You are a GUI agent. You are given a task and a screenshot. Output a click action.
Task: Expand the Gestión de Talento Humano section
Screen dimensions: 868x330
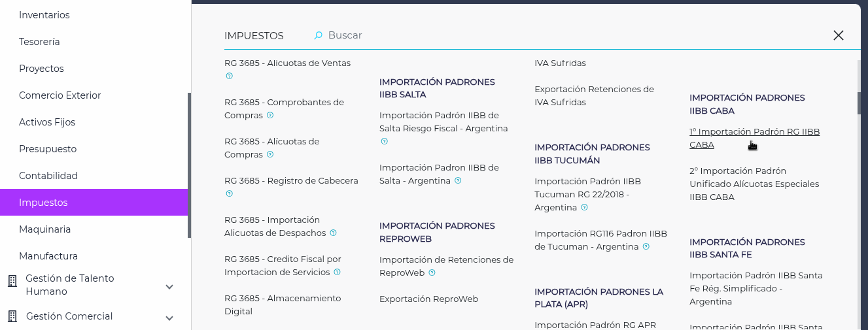(x=169, y=286)
